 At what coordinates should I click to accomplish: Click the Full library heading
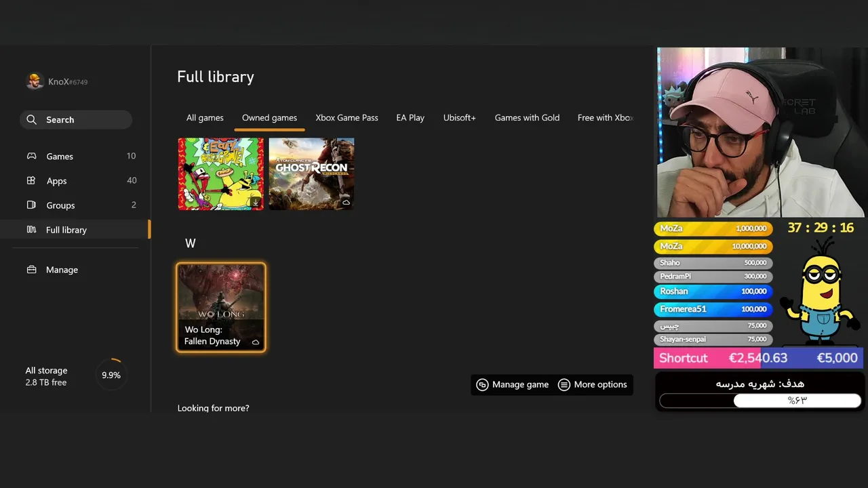[216, 77]
